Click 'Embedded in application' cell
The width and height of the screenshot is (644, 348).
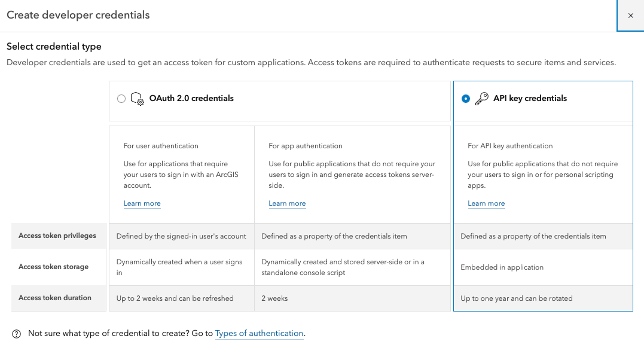coord(543,267)
